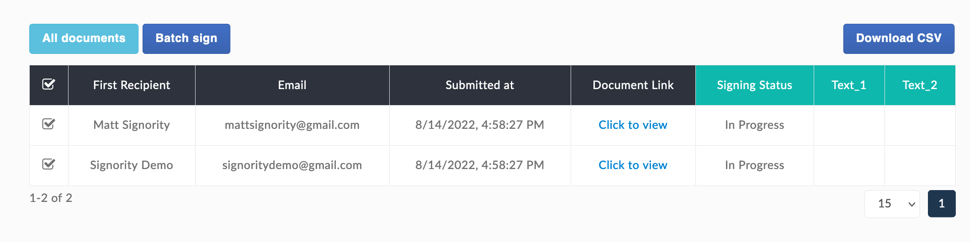Click the Document Link column header
Image resolution: width=980 pixels, height=244 pixels.
pyautogui.click(x=633, y=85)
